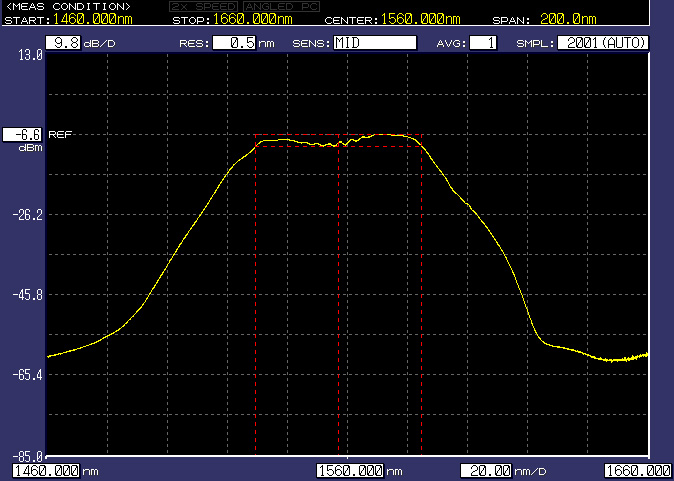Select the 20.00 nm/D span-per-division box
This screenshot has height=481, width=674.
pos(486,471)
